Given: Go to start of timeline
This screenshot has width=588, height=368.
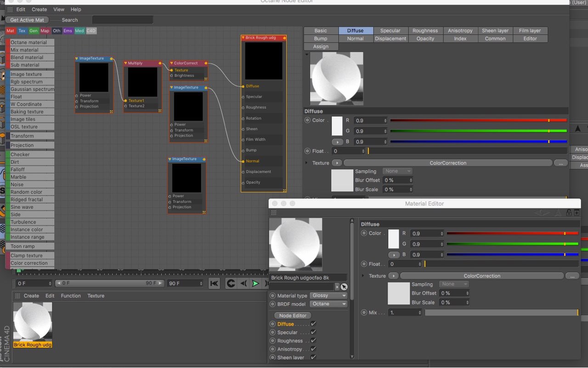Looking at the screenshot, I should click(x=214, y=284).
